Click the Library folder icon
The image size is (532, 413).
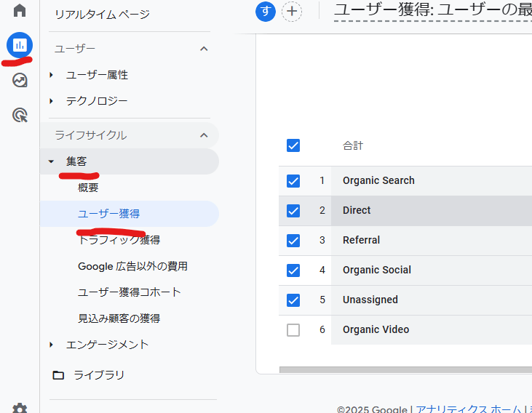pyautogui.click(x=58, y=375)
